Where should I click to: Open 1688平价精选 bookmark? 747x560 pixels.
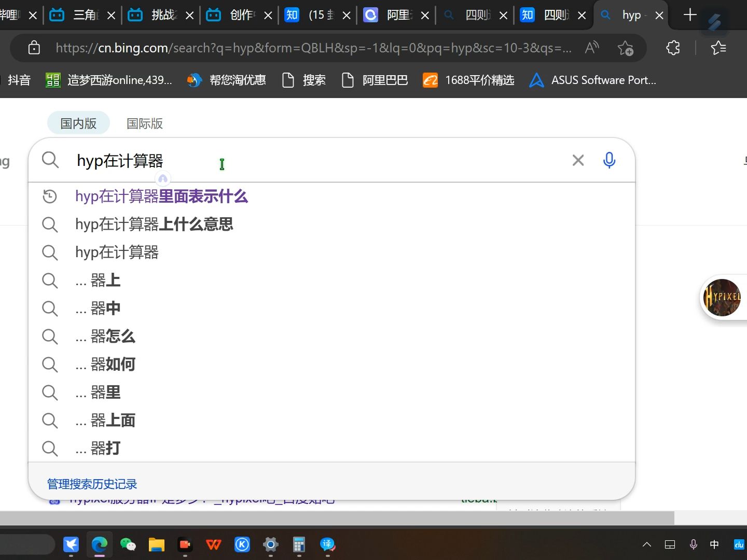point(468,80)
